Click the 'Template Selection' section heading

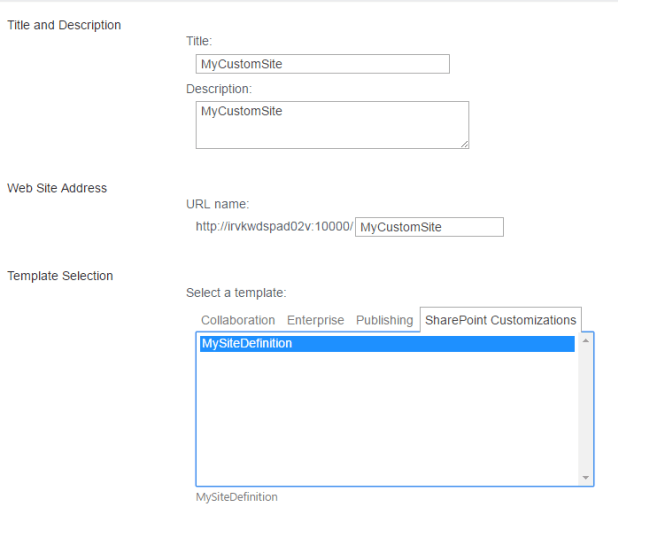pos(60,276)
